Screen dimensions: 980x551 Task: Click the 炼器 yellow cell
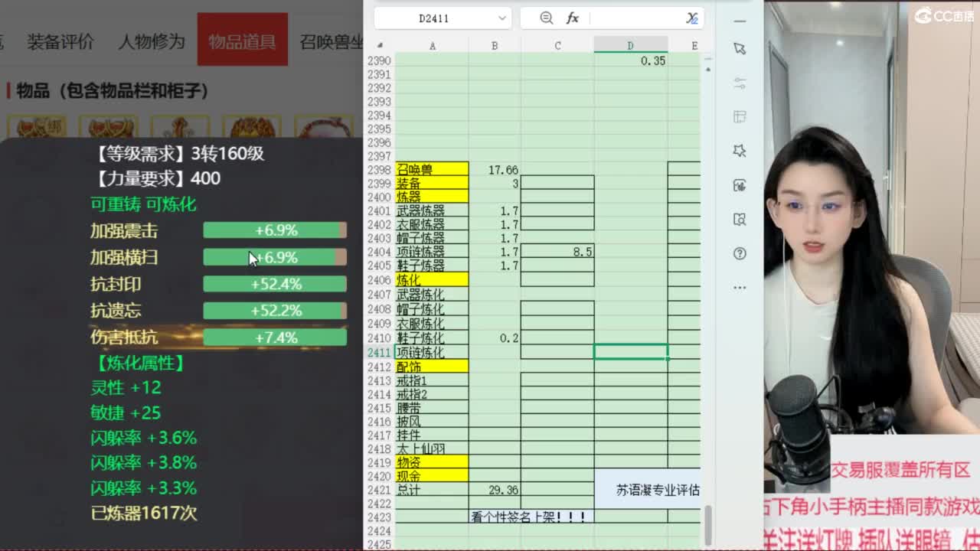(432, 197)
